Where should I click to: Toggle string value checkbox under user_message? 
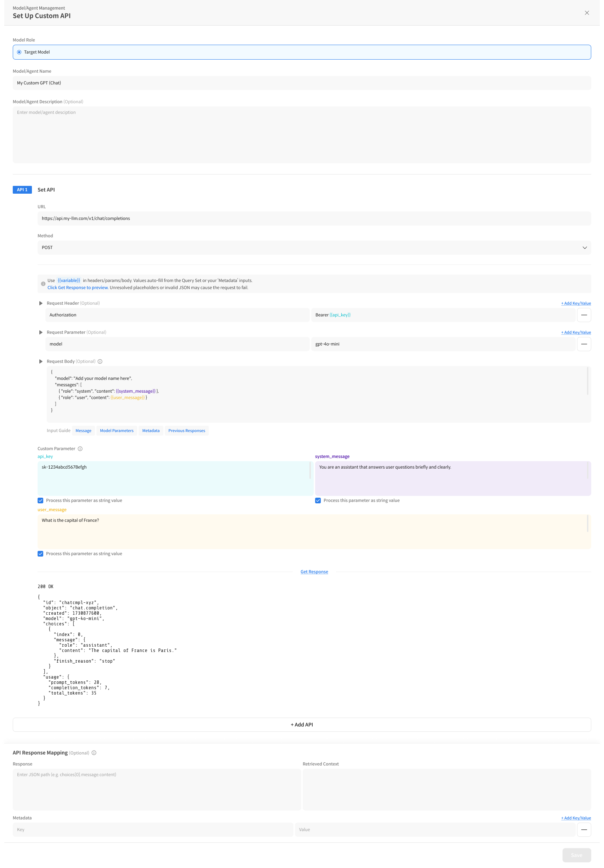(x=40, y=554)
